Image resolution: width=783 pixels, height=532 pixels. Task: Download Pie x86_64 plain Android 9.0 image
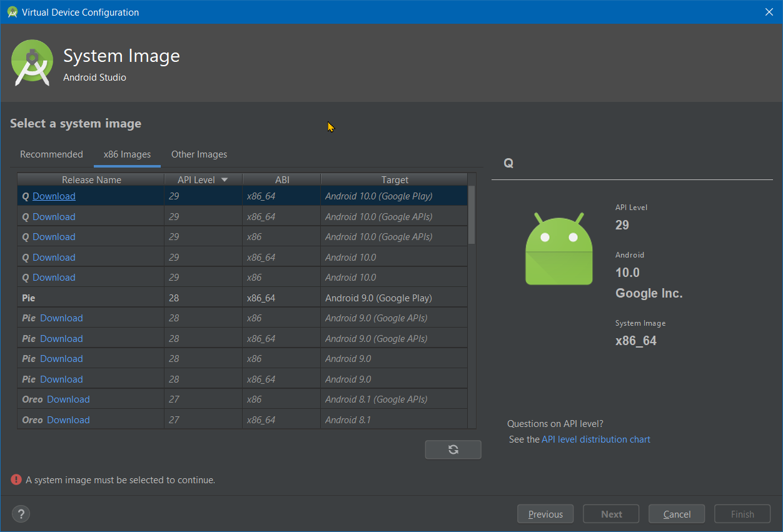pyautogui.click(x=61, y=379)
